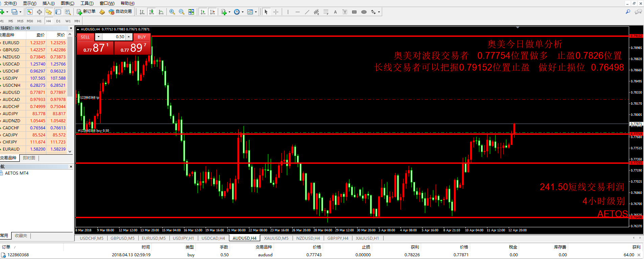Switch timeframe to M5

pos(11,21)
